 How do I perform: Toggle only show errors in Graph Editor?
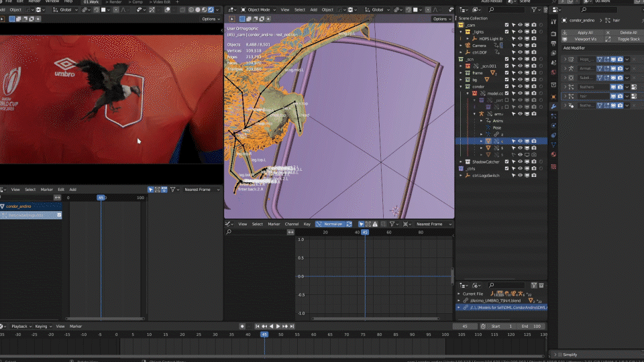(375, 224)
